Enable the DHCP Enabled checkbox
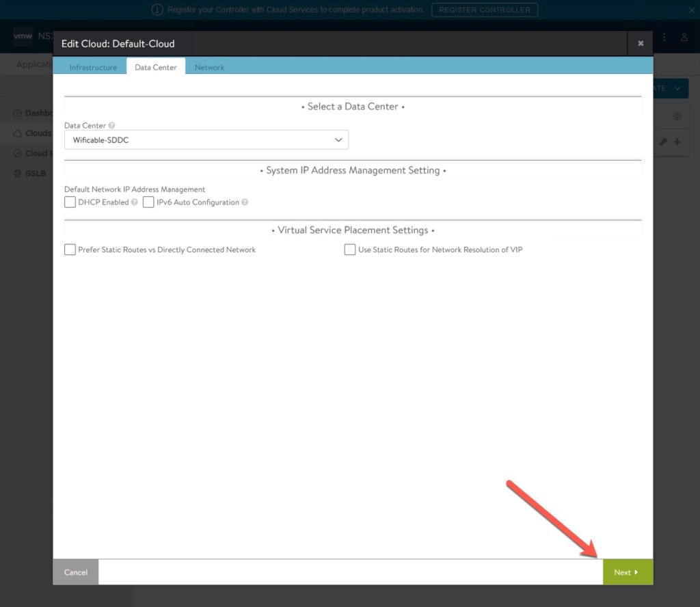The image size is (700, 607). (70, 202)
